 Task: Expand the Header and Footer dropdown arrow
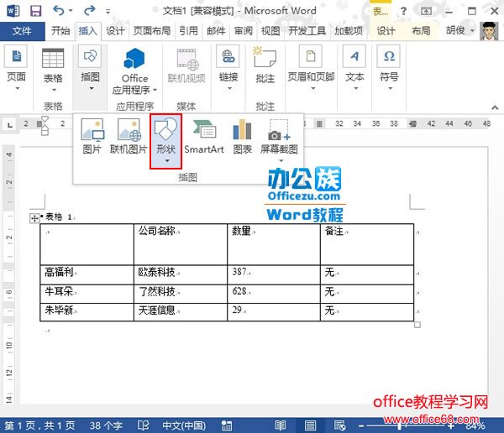313,88
